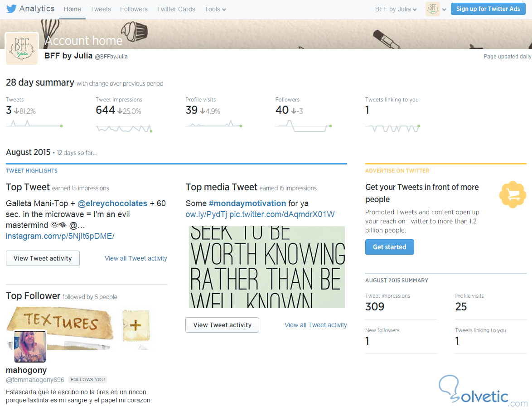The height and width of the screenshot is (411, 532).
Task: Open the @elreychocolates mention link
Action: (112, 203)
